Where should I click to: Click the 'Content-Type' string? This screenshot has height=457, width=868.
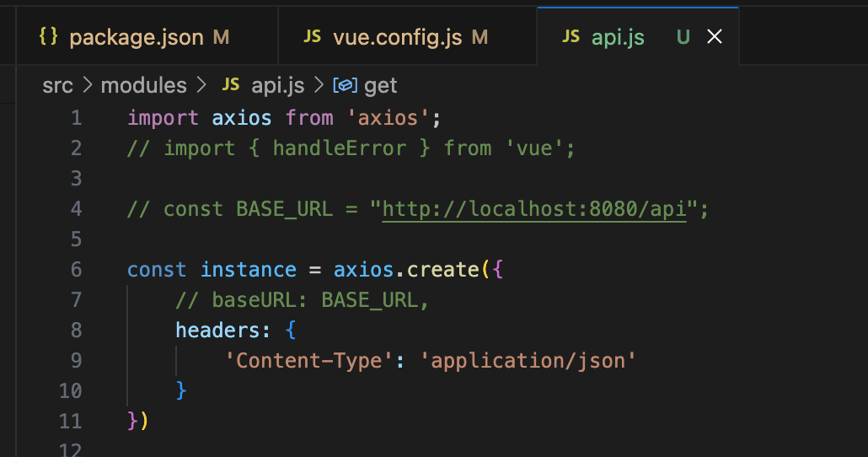(309, 361)
